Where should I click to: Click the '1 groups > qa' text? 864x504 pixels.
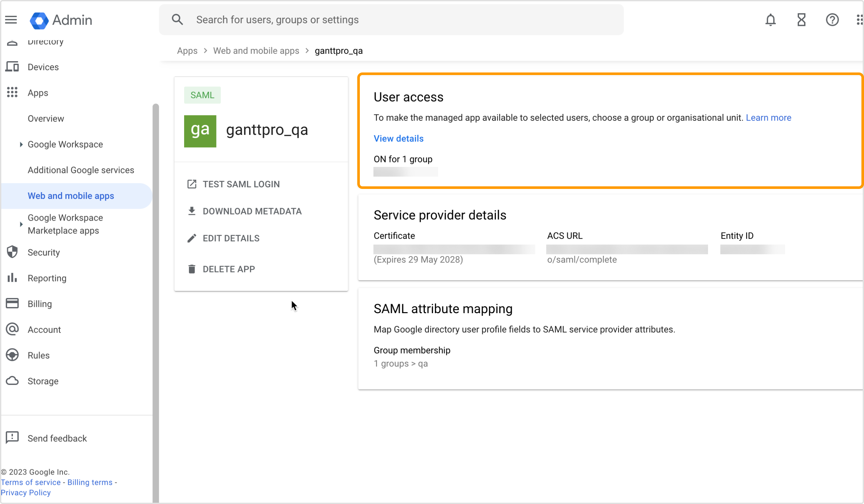coord(401,363)
